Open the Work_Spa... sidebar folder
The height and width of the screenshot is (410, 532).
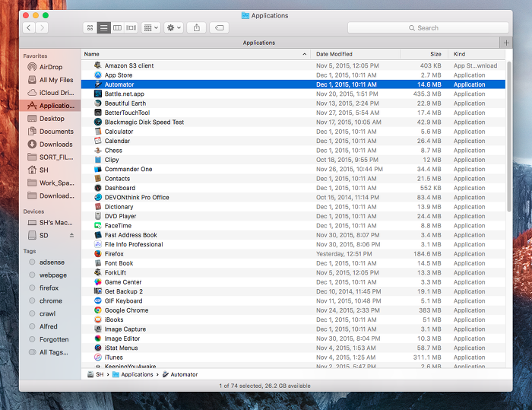[51, 183]
